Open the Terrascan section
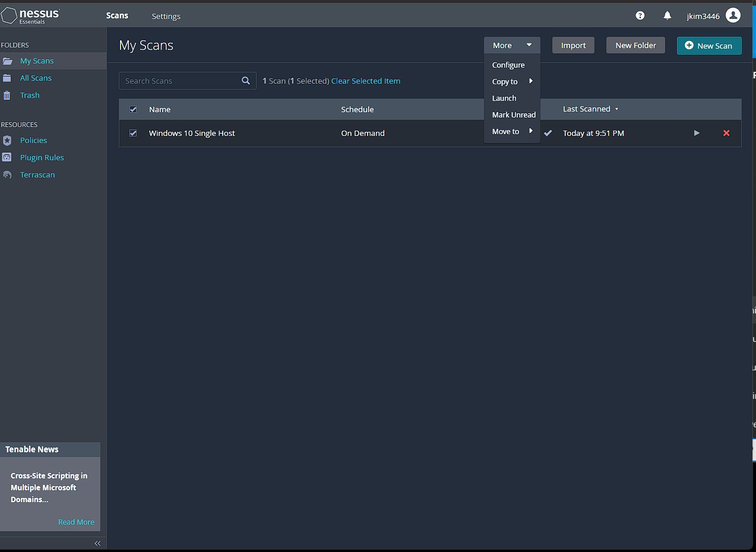The width and height of the screenshot is (756, 552). click(37, 175)
